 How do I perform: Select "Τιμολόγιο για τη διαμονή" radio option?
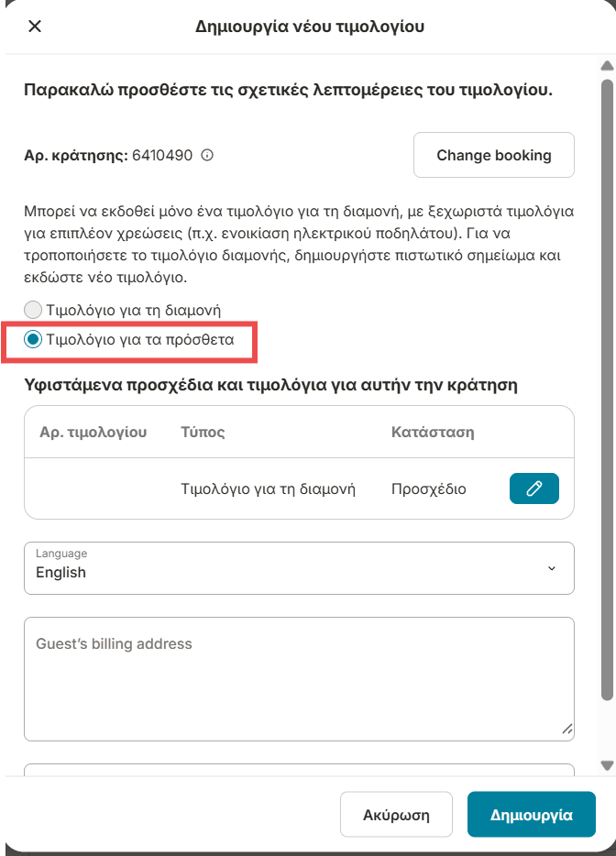click(x=34, y=311)
